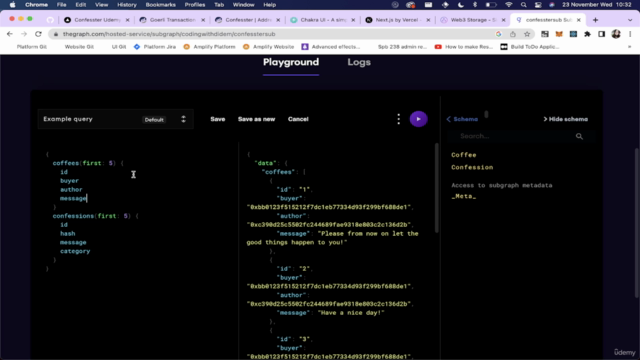Image resolution: width=640 pixels, height=360 pixels.
Task: Click the search magnifier in the schema panel
Action: (x=579, y=136)
